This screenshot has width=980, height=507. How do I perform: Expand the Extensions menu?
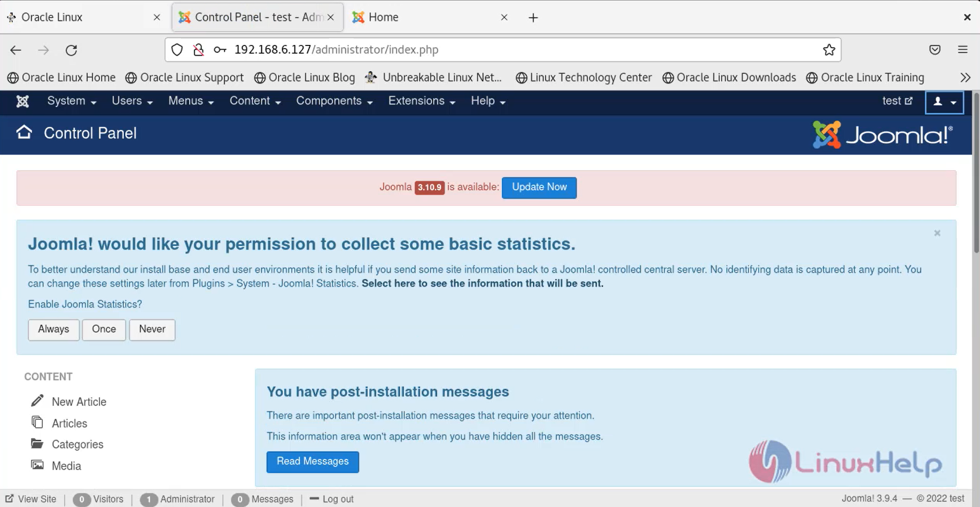point(422,101)
